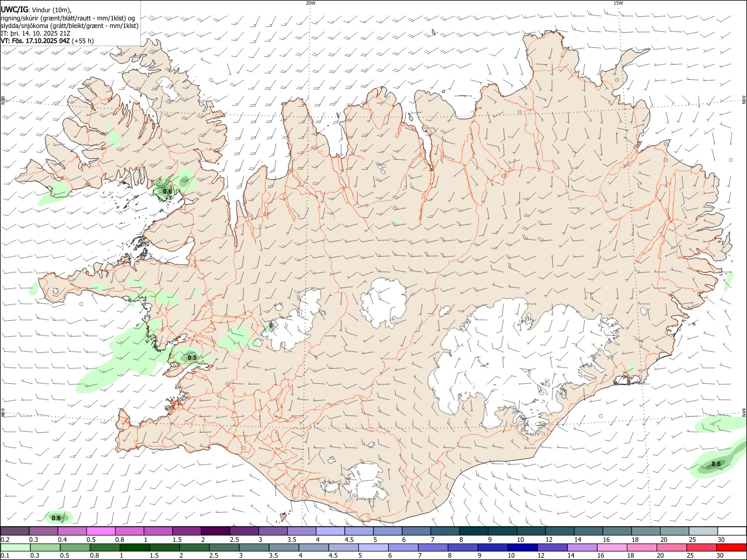Click the white upper swatch right of 30

pyautogui.click(x=732, y=531)
